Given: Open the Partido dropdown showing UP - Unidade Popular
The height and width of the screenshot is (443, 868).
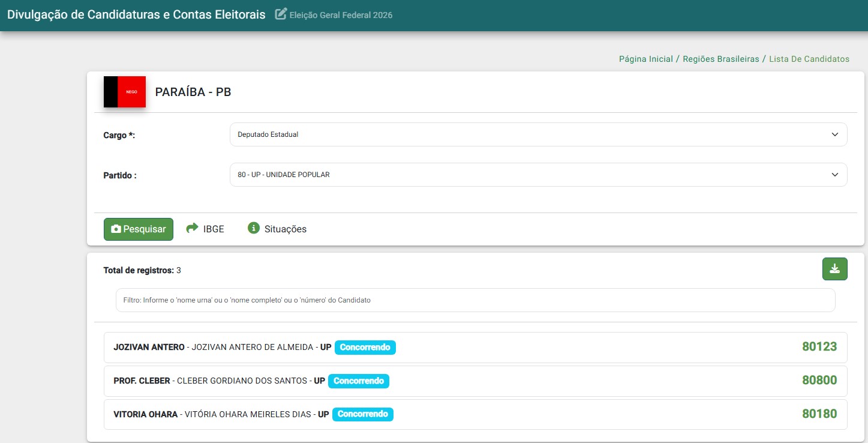Looking at the screenshot, I should point(538,175).
